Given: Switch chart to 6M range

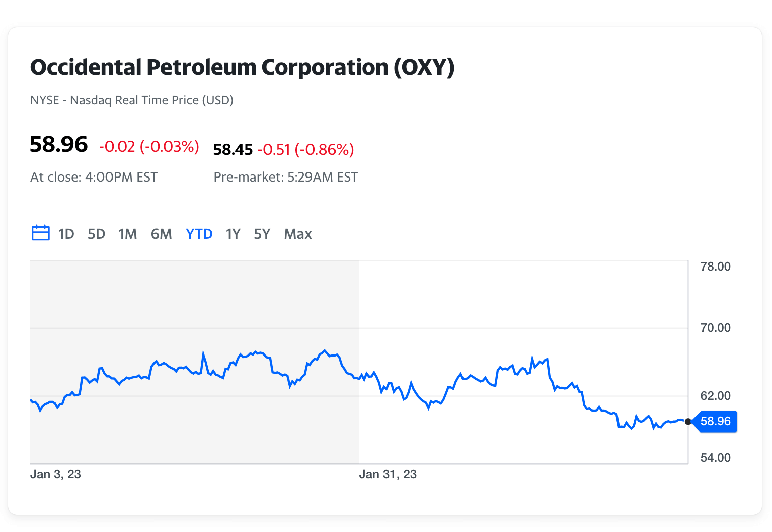Looking at the screenshot, I should (x=162, y=234).
